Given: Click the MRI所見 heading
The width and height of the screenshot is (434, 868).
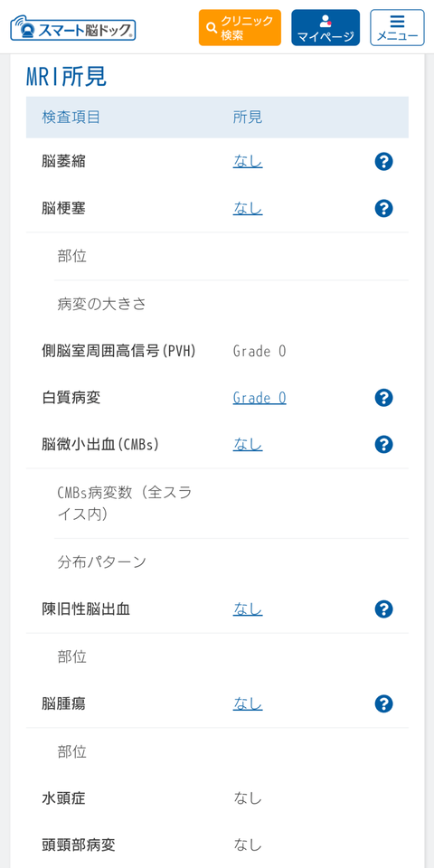Looking at the screenshot, I should [x=66, y=77].
